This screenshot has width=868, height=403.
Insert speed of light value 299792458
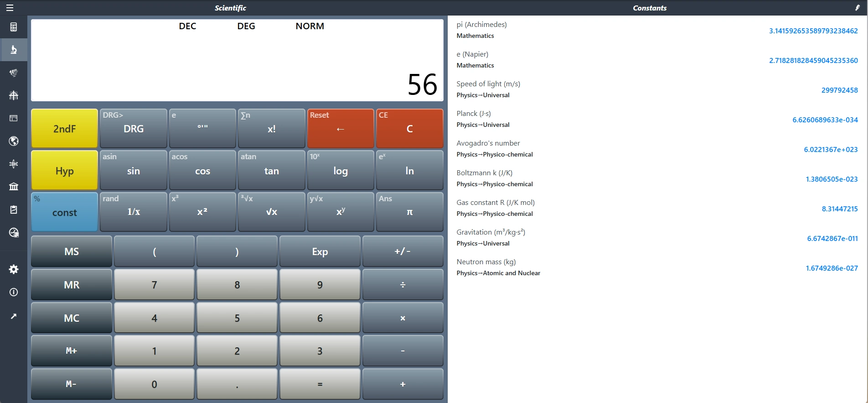(x=839, y=90)
